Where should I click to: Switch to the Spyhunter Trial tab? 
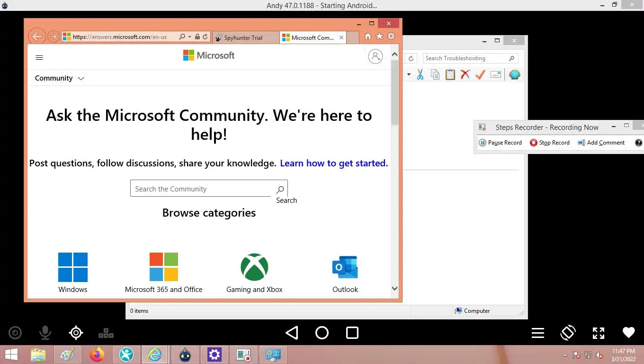245,37
